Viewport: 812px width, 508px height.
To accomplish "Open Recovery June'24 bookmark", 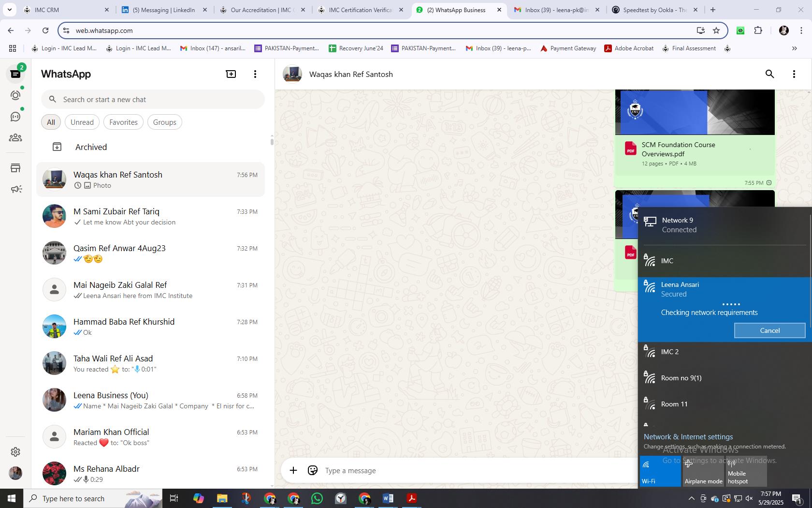I will coord(356,48).
